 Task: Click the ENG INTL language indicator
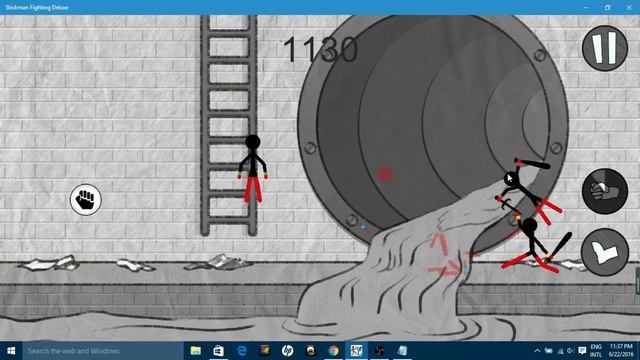596,351
